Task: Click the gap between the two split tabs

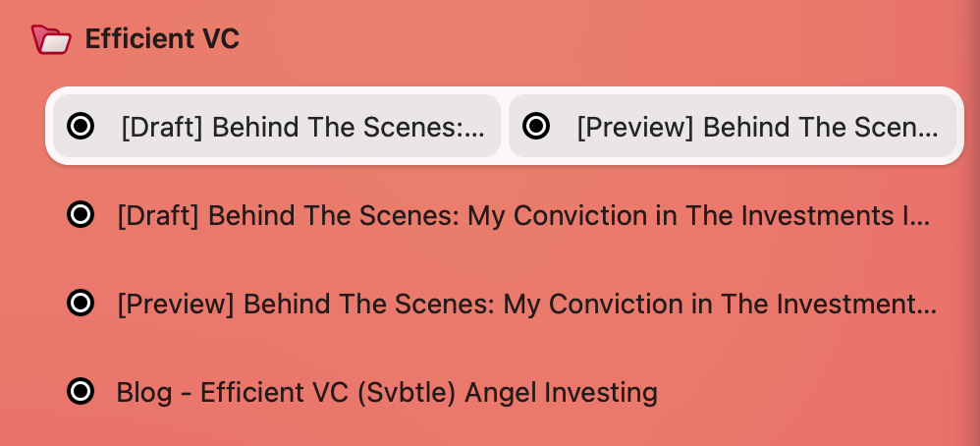Action: [505, 126]
